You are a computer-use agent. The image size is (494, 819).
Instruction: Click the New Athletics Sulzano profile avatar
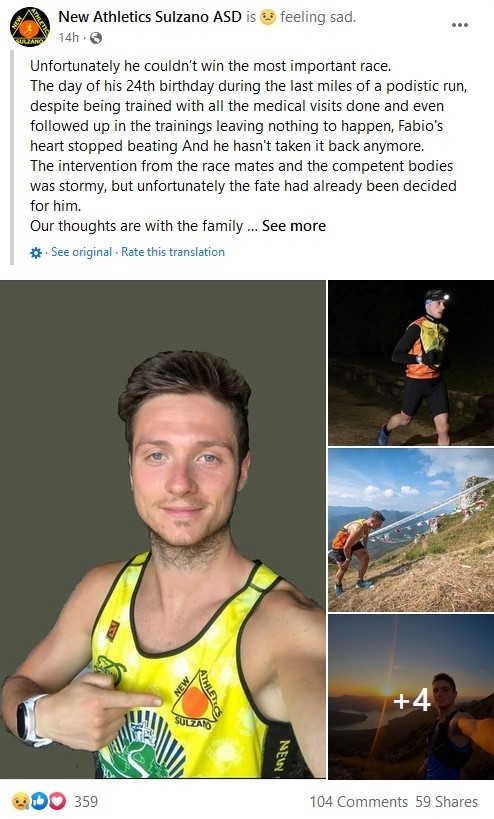pos(29,27)
